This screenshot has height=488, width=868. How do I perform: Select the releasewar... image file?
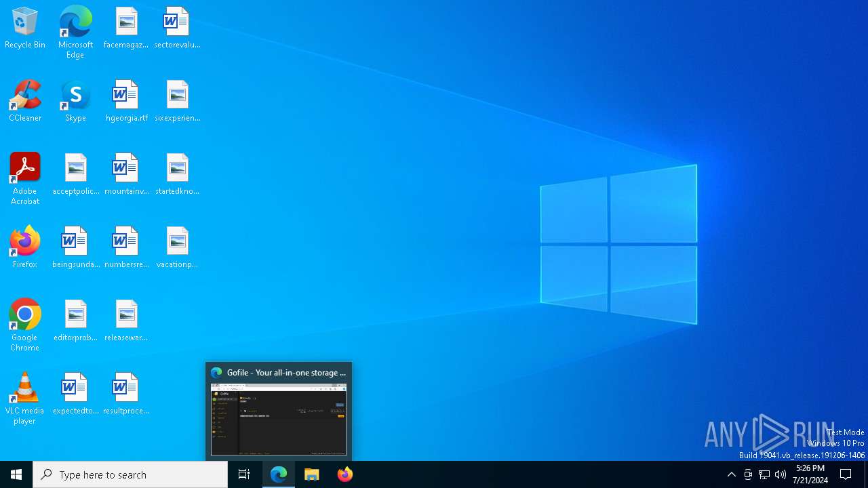click(126, 321)
